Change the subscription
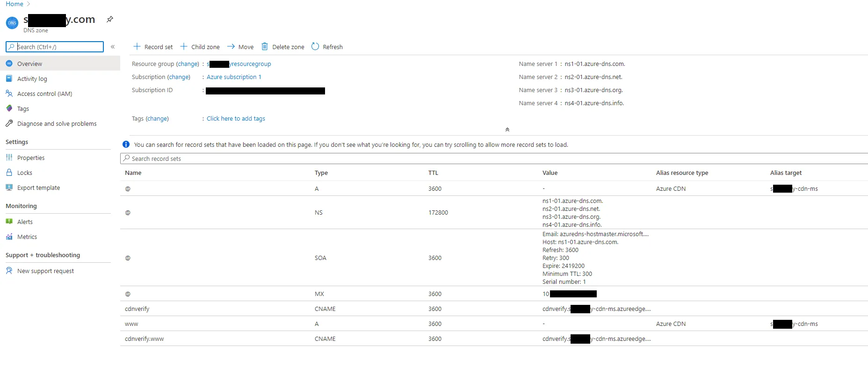 pos(179,77)
